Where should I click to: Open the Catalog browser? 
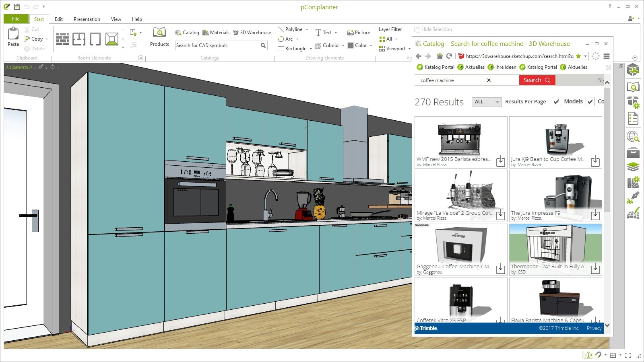(187, 33)
